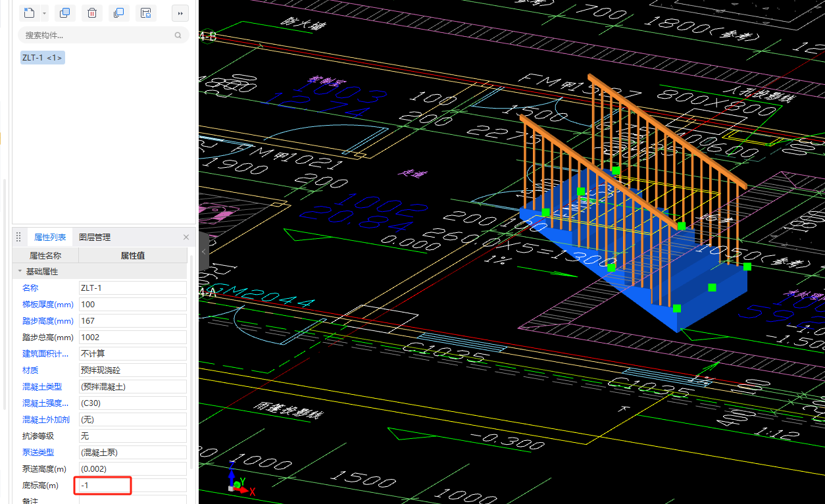Click the 名称 property label
Screen dimensions: 825x504
30,288
